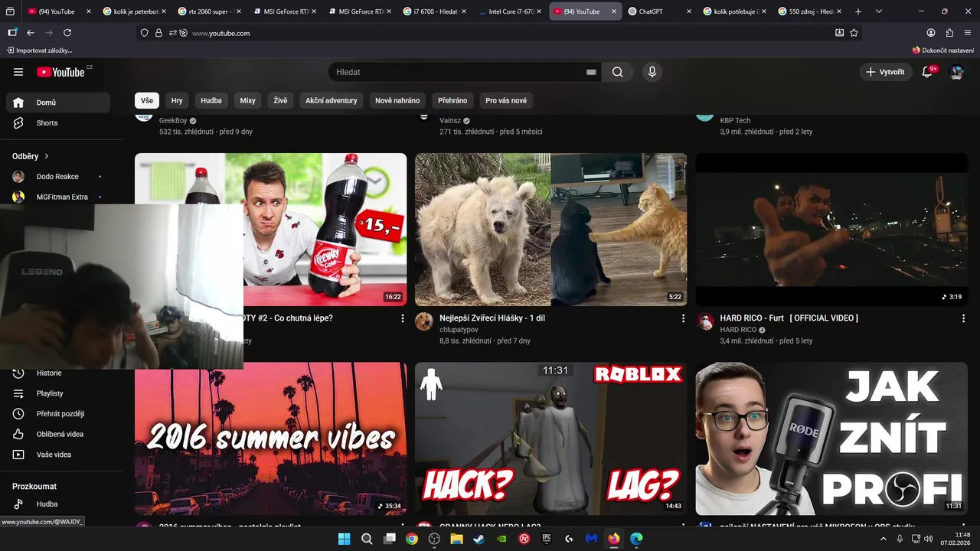Screen dimensions: 980x551
Task: Select the Hry filter chip
Action: pos(177,100)
